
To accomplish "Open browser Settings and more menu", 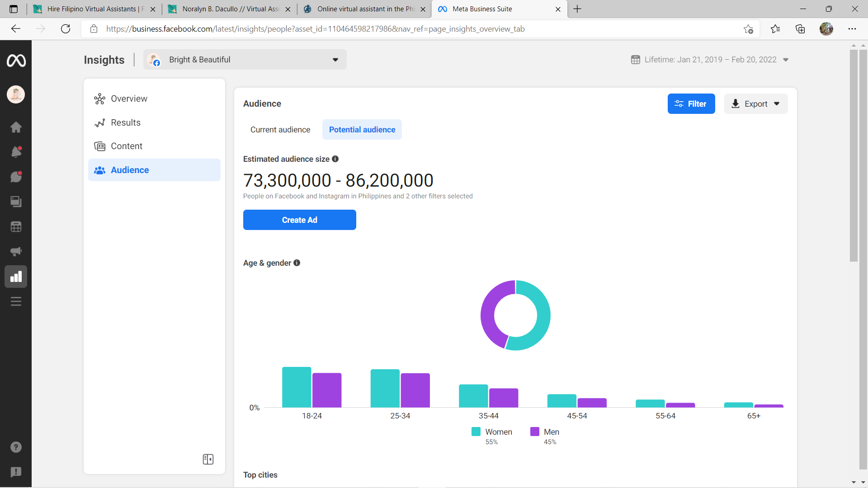I will (852, 29).
